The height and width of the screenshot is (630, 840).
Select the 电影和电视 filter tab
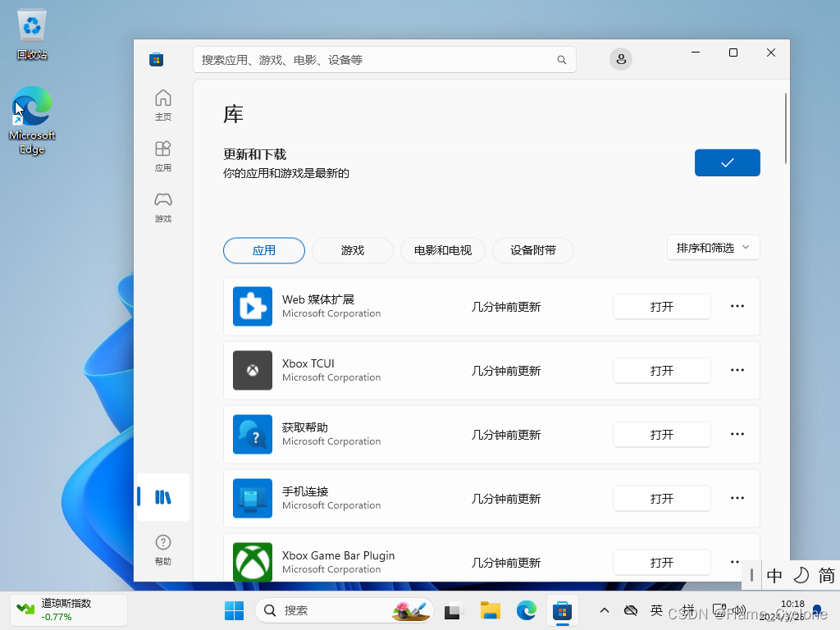coord(443,250)
